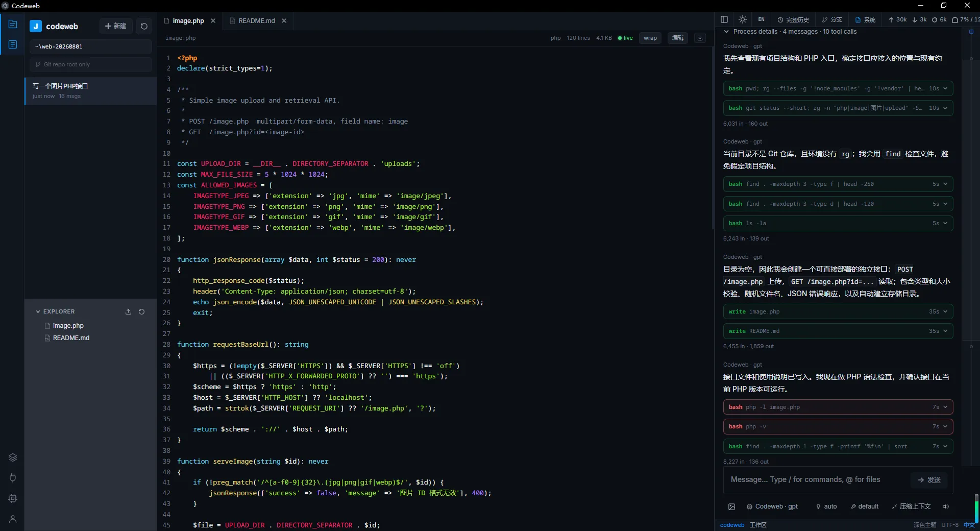Open README.md in the explorer tree
Viewport: 980px width, 531px height.
pos(71,338)
